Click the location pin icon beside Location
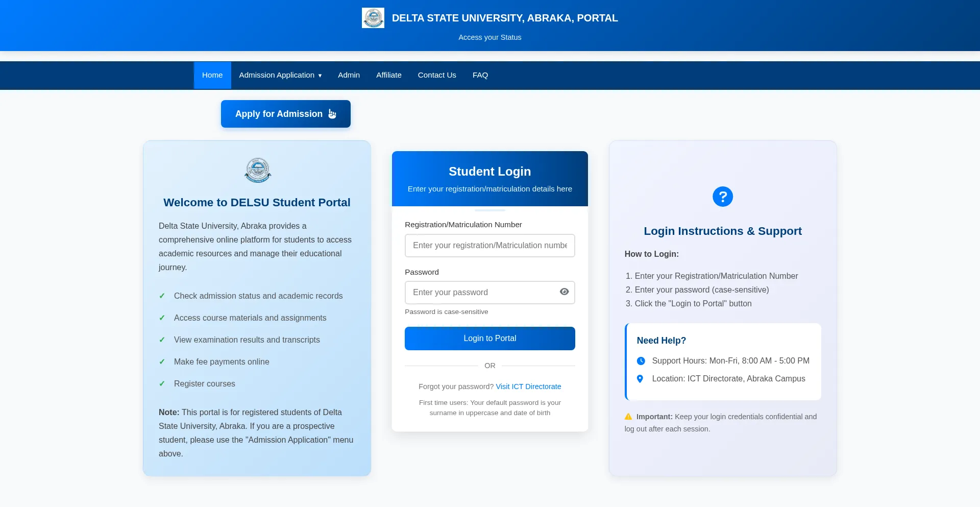Viewport: 980px width, 507px height. pos(640,379)
